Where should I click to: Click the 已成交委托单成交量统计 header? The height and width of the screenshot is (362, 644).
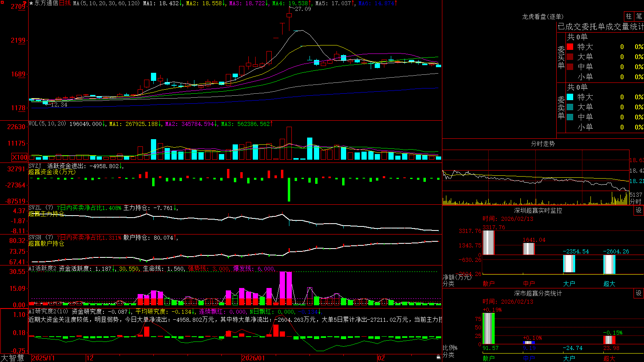(601, 27)
